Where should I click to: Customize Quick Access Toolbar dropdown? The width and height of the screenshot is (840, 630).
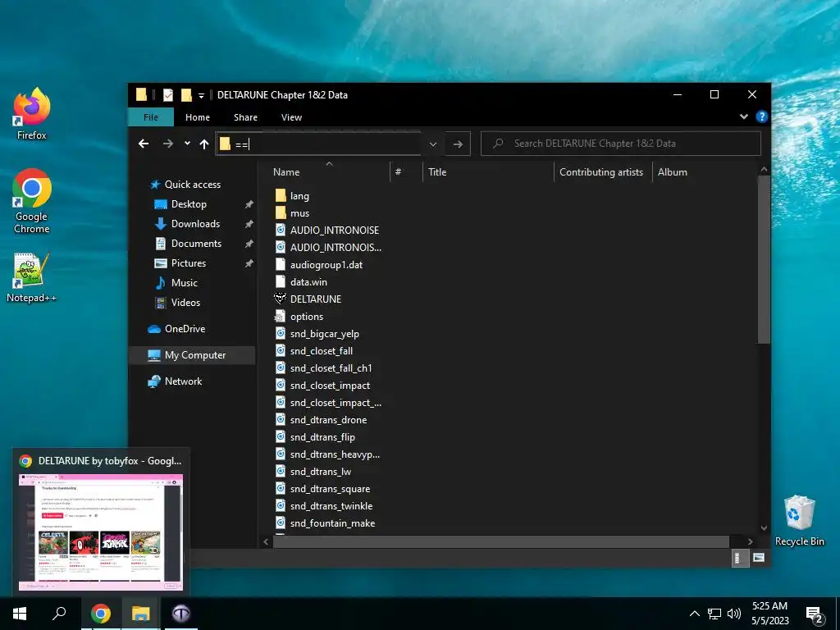point(202,95)
